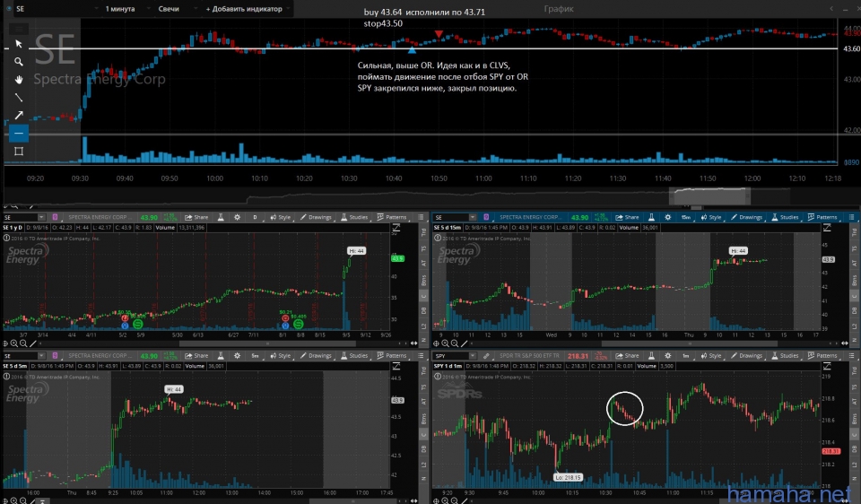861x504 pixels.
Task: Click the flask icon in the SE daily panel
Action: [x=221, y=217]
